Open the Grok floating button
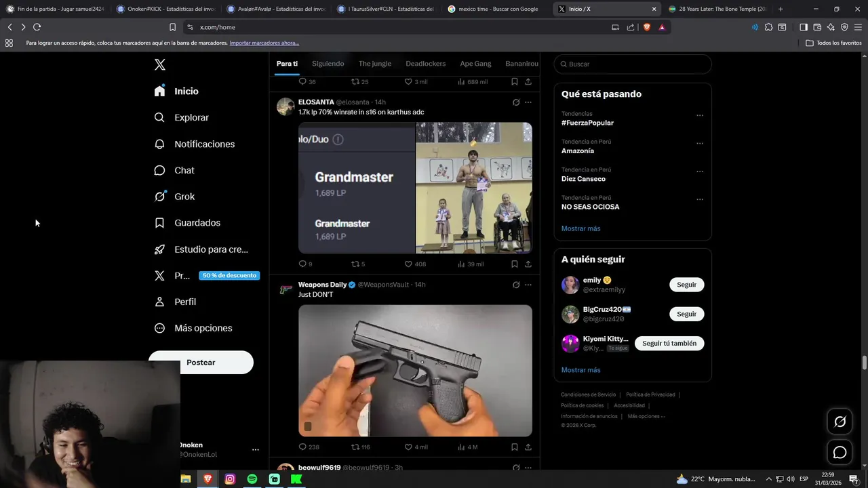Viewport: 868px width, 488px height. point(840,422)
